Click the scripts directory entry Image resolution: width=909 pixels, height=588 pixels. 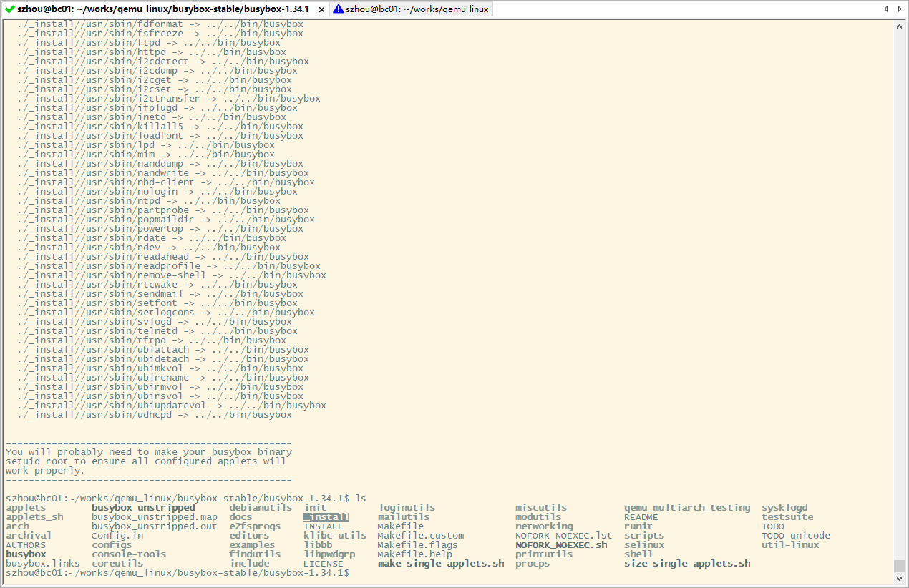tap(643, 535)
